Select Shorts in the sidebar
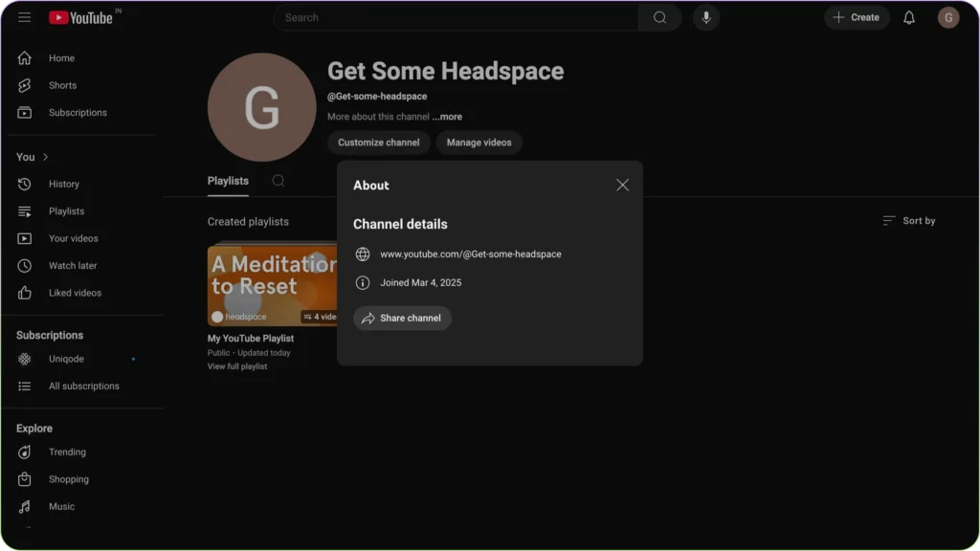This screenshot has width=980, height=551. [62, 85]
